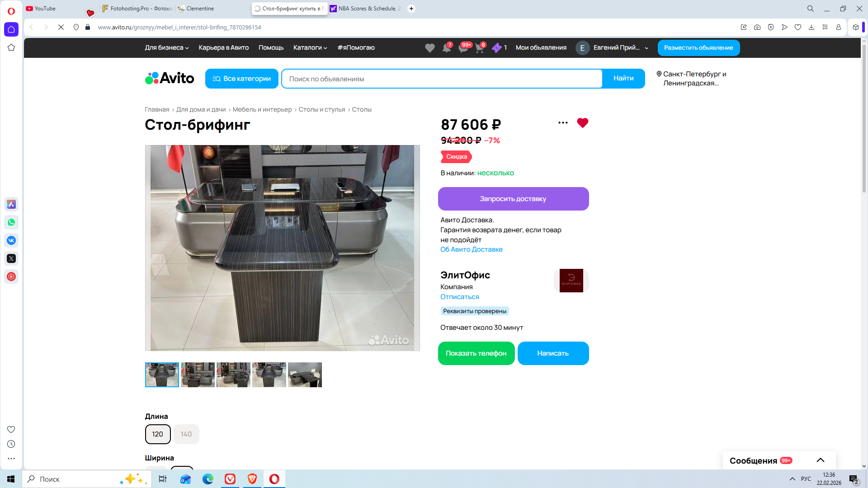This screenshot has width=868, height=488.
Task: Switch to the YouTube browser tab
Action: click(x=45, y=9)
